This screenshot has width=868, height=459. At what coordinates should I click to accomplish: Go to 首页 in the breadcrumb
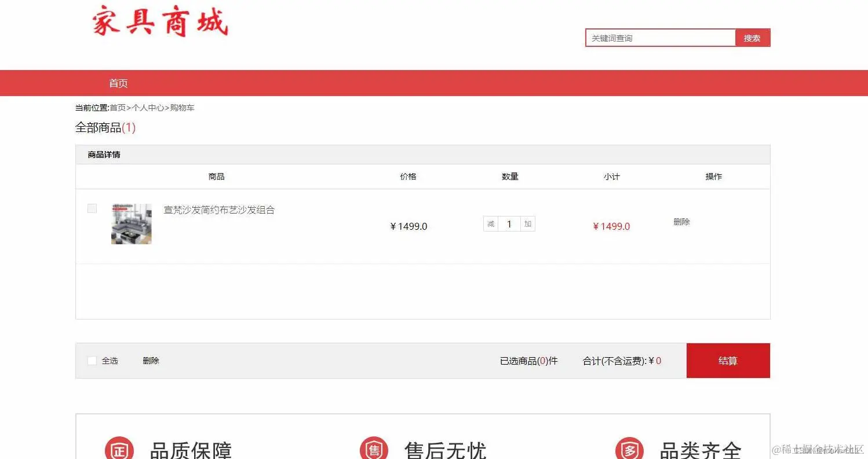click(118, 108)
